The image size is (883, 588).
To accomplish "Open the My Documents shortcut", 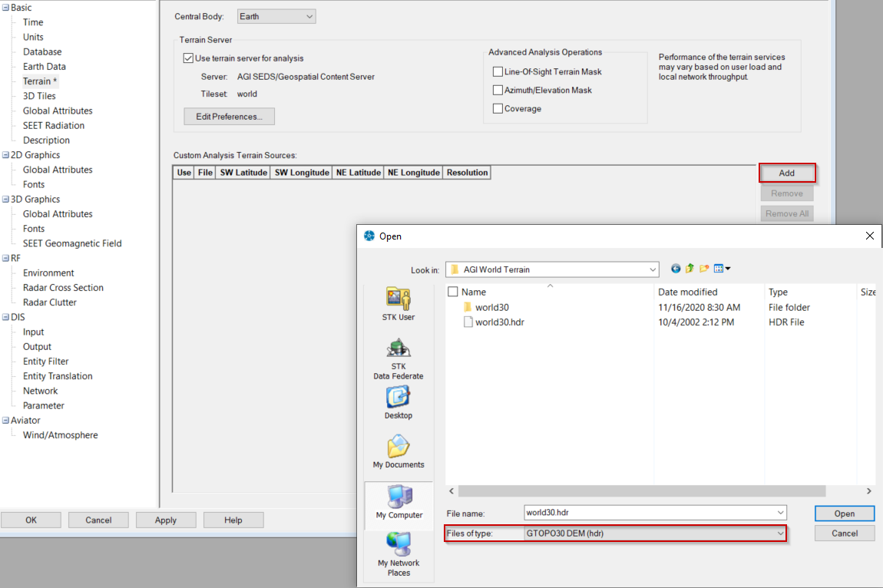I will (398, 452).
